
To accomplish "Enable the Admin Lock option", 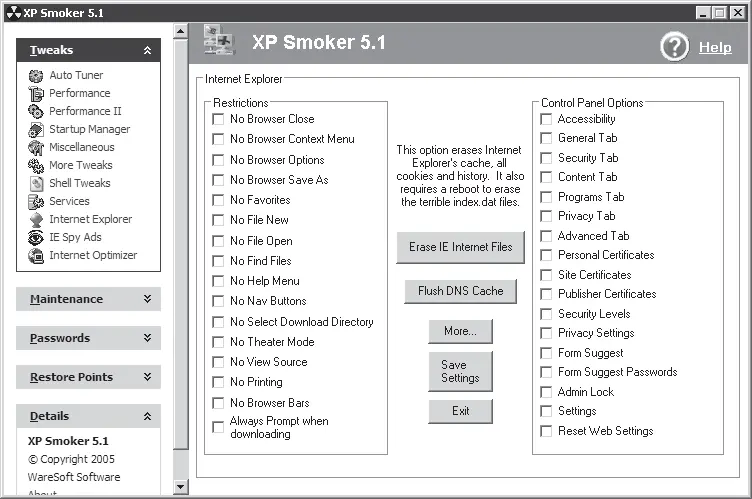I will click(546, 392).
